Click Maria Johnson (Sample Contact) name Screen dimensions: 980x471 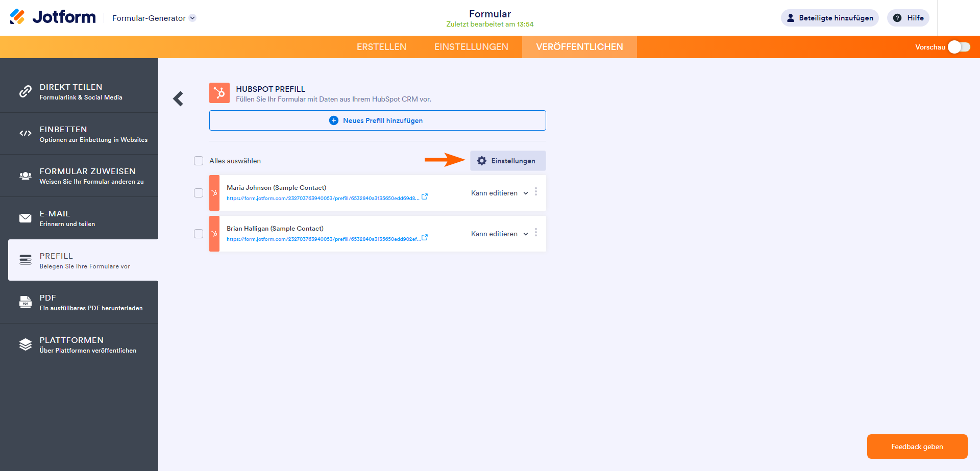coord(276,188)
